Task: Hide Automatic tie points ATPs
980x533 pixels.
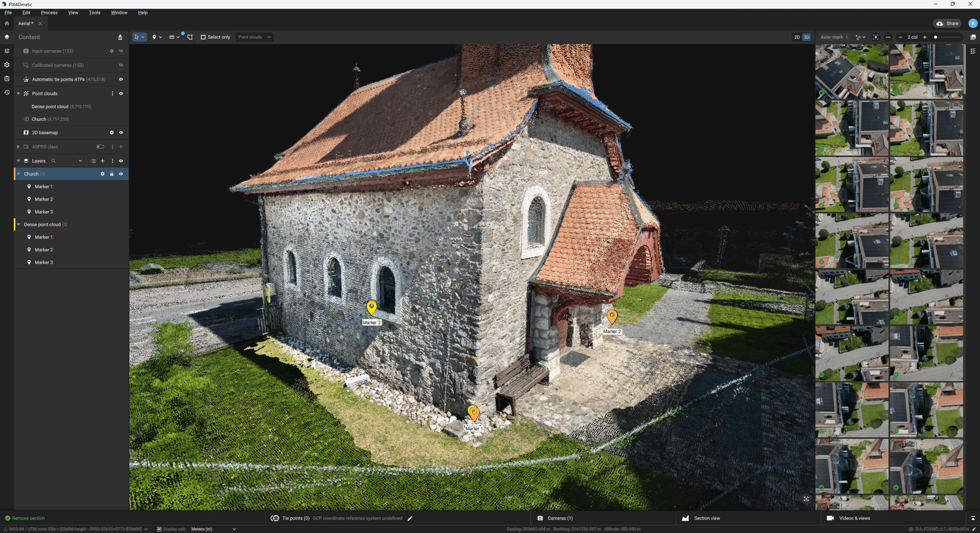Action: point(121,79)
